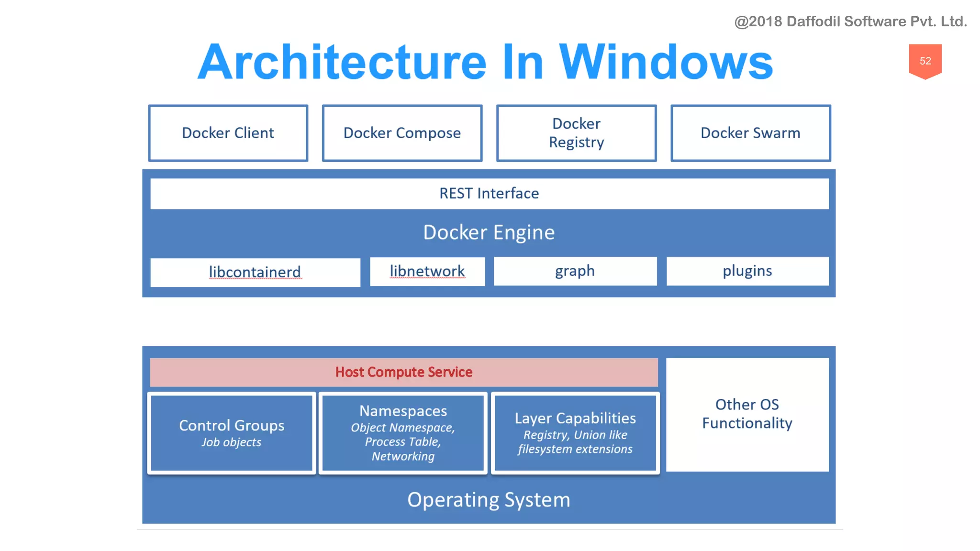Image resolution: width=980 pixels, height=551 pixels.
Task: Click the Docker Registry box
Action: coord(576,133)
